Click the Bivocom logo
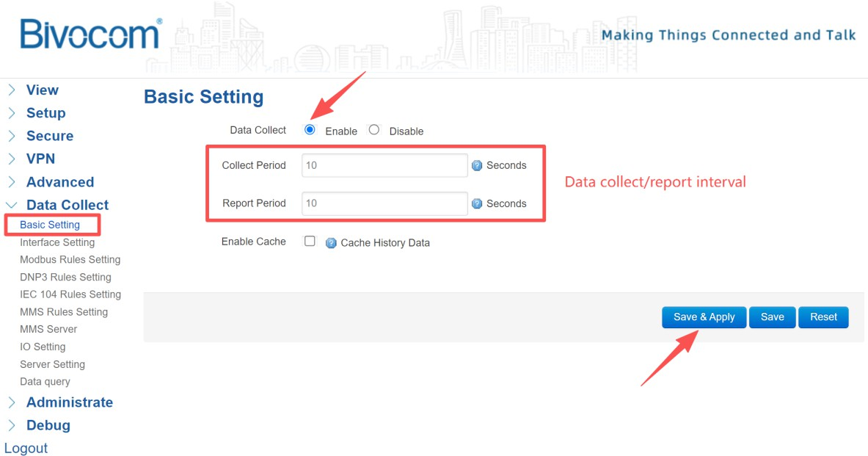The width and height of the screenshot is (868, 456). pos(91,35)
